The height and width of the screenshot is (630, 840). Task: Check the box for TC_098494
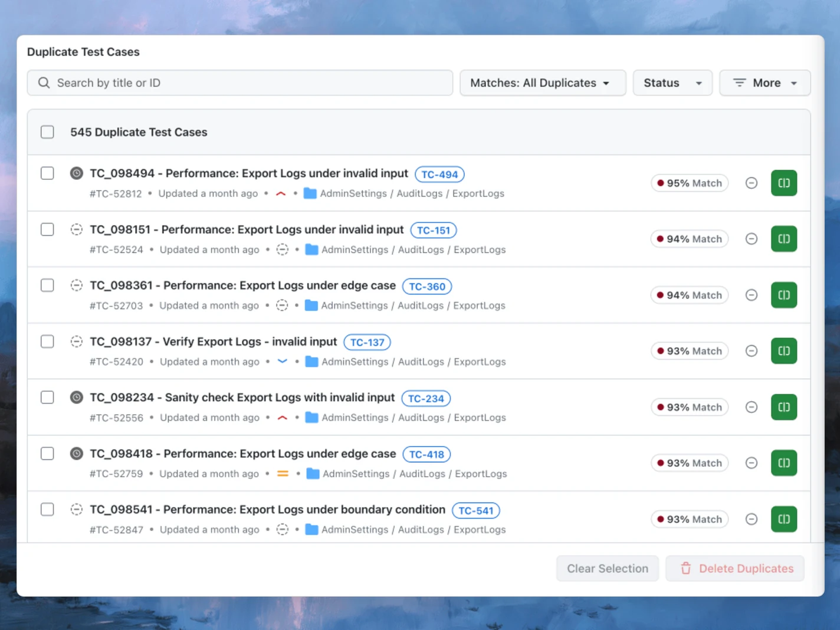47,173
